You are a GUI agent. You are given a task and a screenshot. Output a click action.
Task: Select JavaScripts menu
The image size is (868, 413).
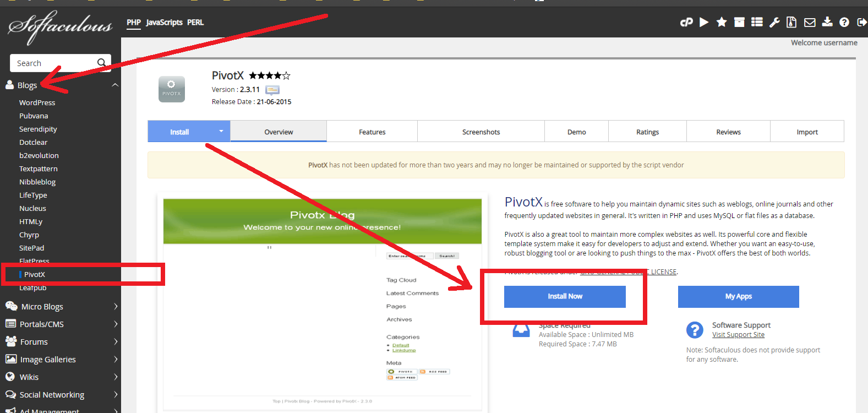point(164,23)
